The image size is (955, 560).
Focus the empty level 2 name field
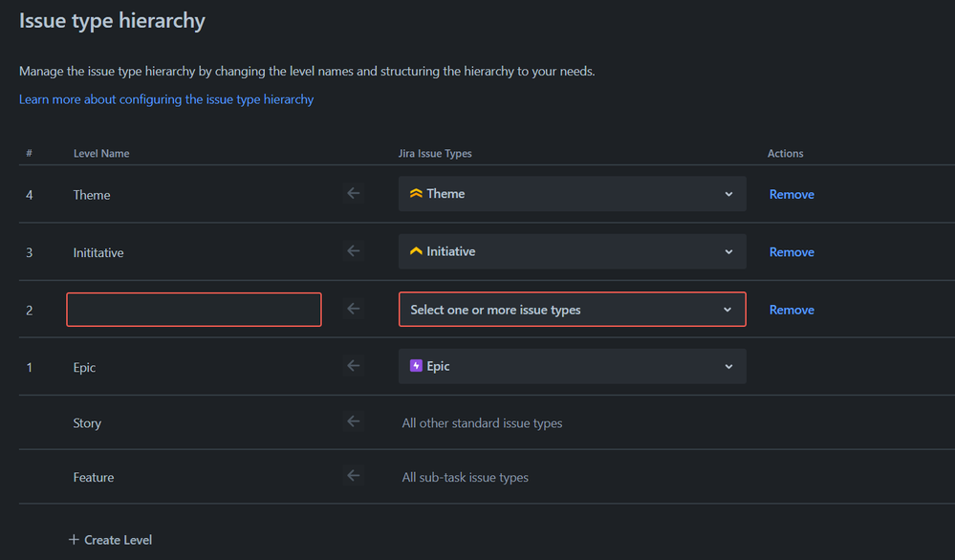194,310
